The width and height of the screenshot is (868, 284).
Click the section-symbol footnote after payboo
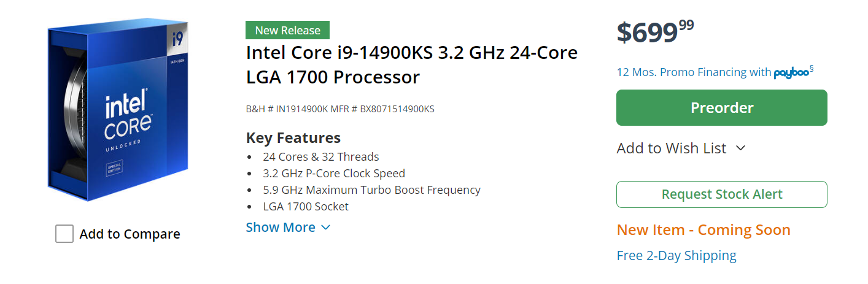click(x=812, y=69)
